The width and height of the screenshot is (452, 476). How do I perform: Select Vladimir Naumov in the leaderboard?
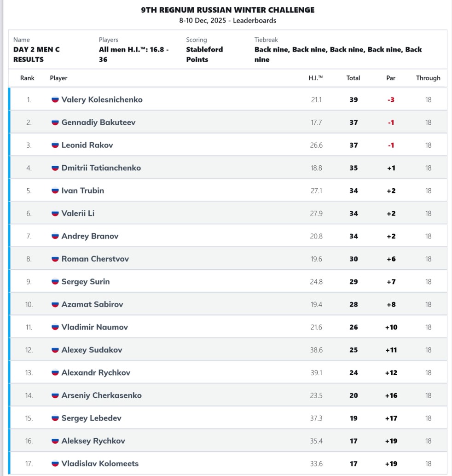95,327
